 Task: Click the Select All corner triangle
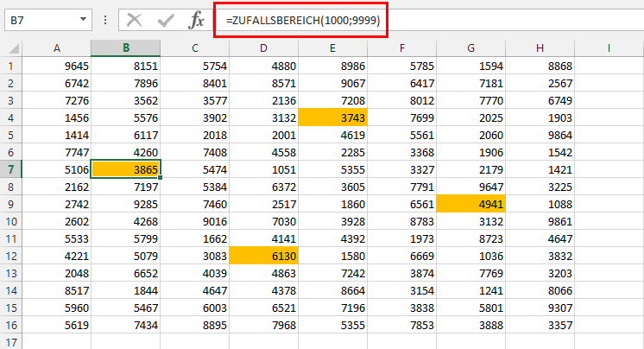[10, 48]
